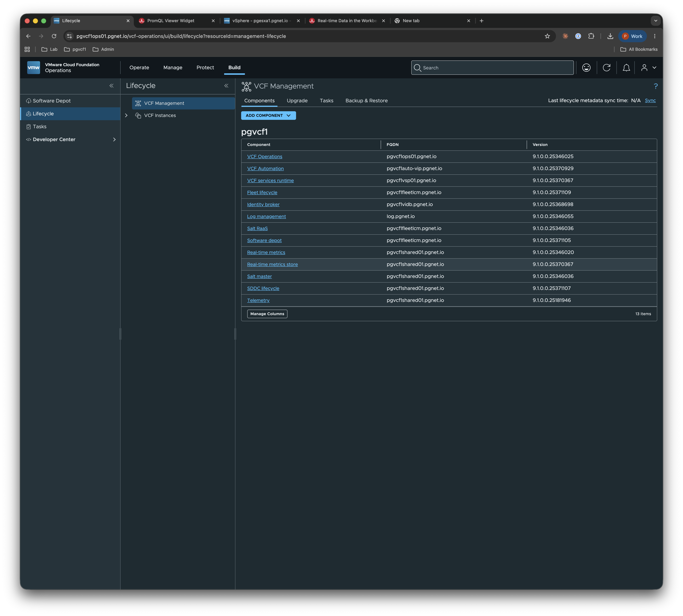The image size is (683, 616).
Task: Click the browser address bar URL
Action: click(x=181, y=36)
